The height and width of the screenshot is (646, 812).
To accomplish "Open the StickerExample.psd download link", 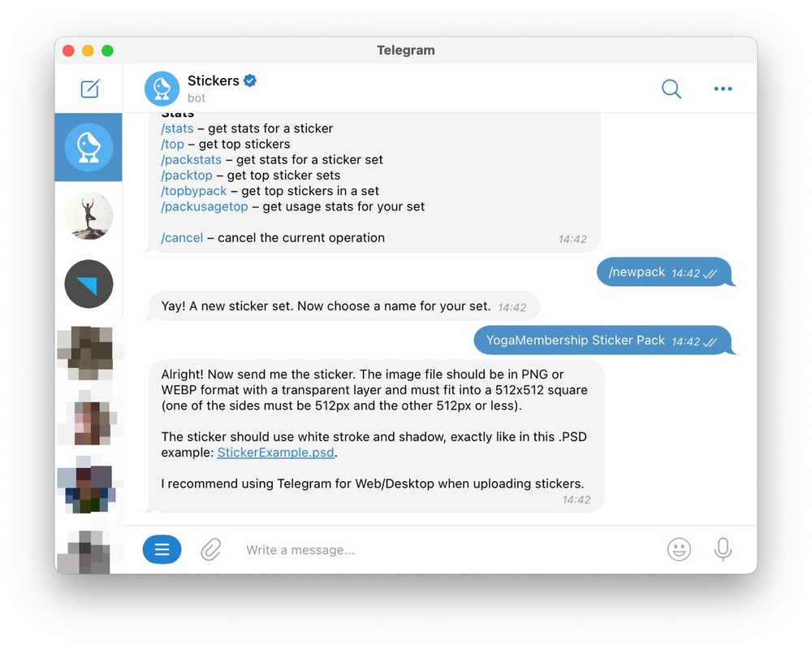I will (x=275, y=453).
